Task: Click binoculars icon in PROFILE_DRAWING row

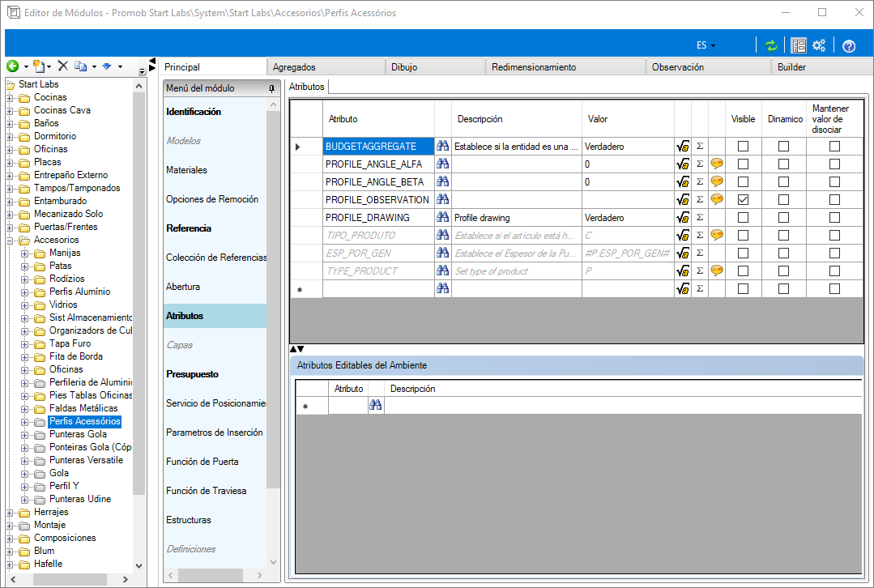Action: point(442,217)
